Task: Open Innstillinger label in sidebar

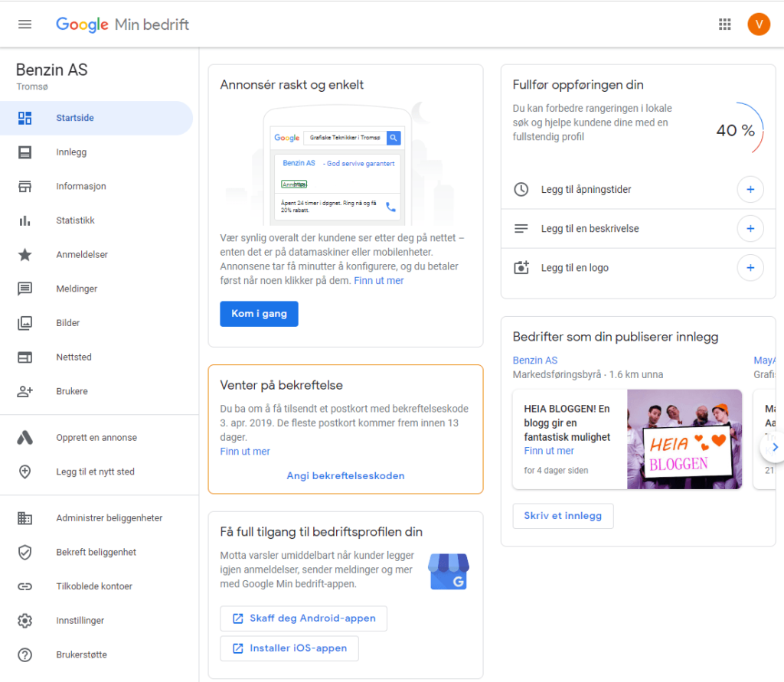Action: click(80, 621)
